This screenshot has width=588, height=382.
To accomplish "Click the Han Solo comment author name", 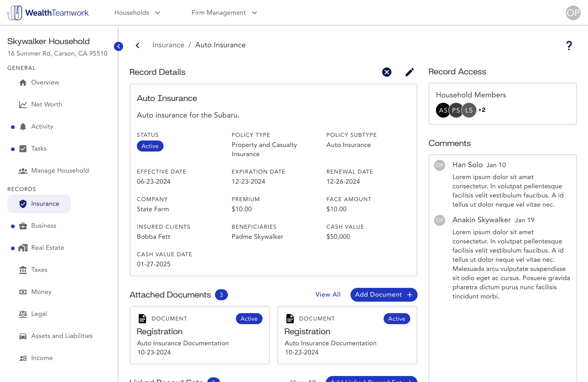I will click(x=467, y=165).
